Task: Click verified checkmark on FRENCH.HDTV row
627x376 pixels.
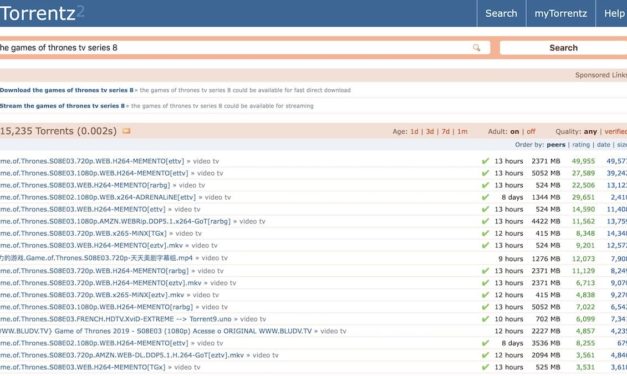Action: coord(485,318)
